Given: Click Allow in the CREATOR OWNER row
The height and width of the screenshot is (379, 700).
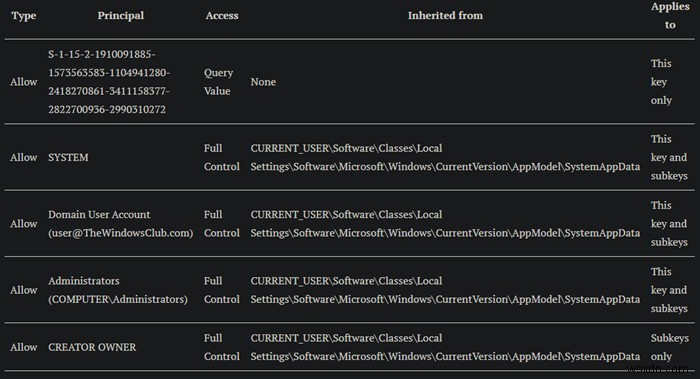Looking at the screenshot, I should (24, 347).
